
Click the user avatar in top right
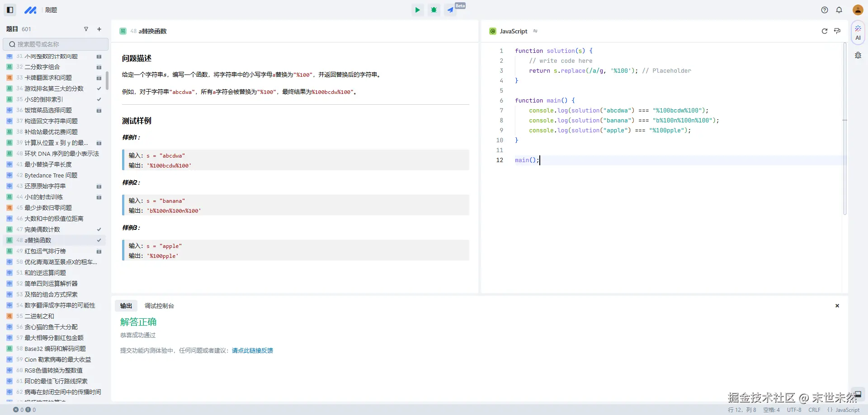click(x=858, y=10)
